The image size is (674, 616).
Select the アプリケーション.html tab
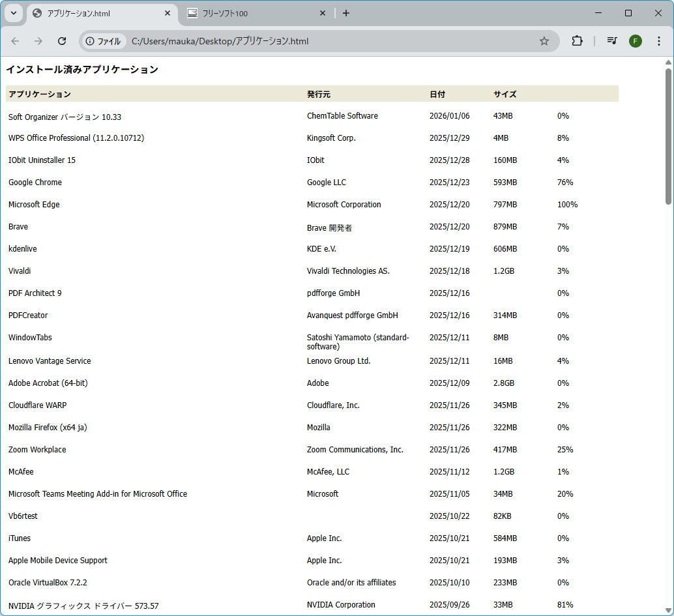98,13
